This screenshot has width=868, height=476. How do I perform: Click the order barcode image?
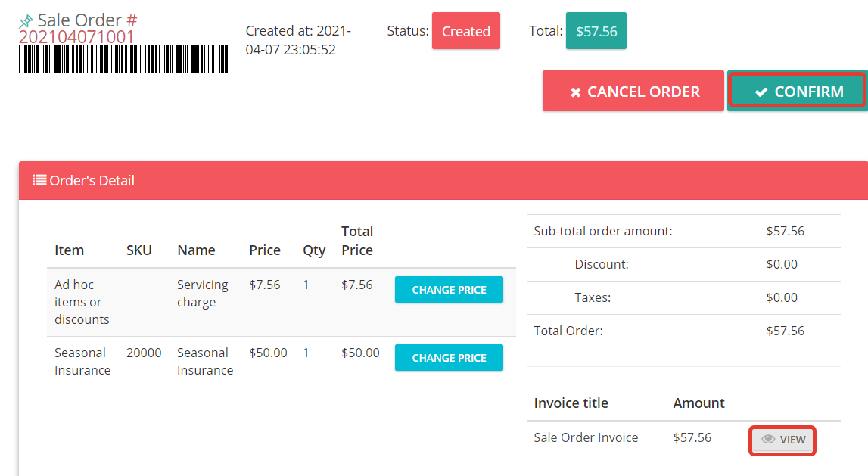[x=124, y=59]
